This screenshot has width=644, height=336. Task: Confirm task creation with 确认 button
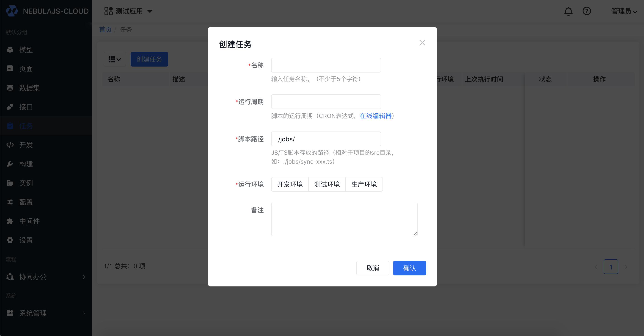pos(409,268)
